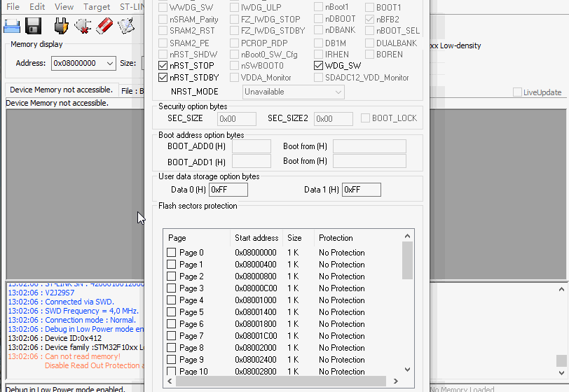Click the flash sectors list scroll-left arrow

tap(170, 381)
